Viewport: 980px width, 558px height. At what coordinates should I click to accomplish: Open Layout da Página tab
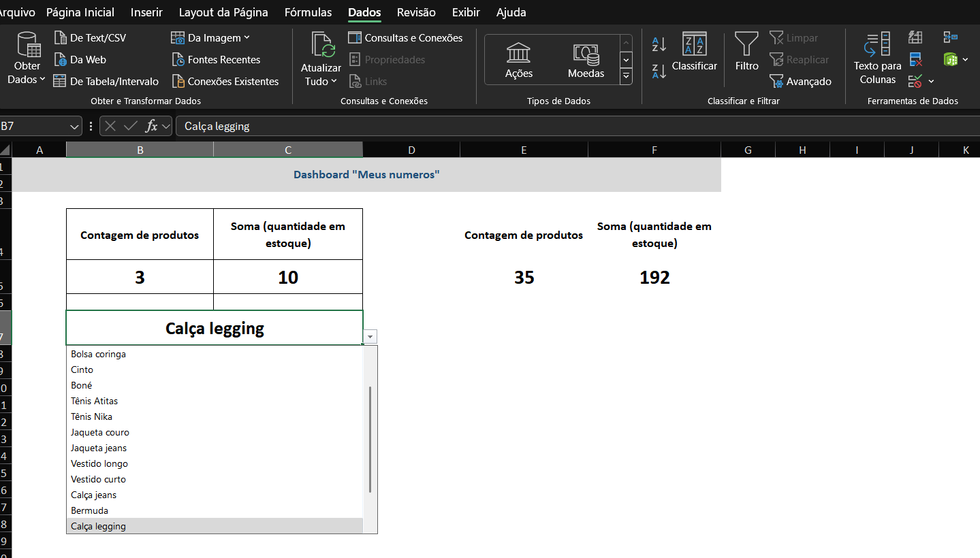[223, 12]
